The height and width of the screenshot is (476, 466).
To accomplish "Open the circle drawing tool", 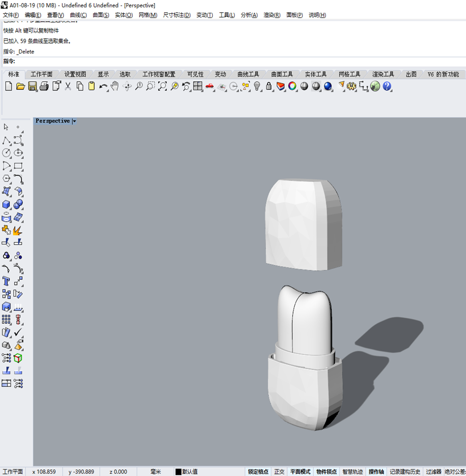I will tap(7, 152).
